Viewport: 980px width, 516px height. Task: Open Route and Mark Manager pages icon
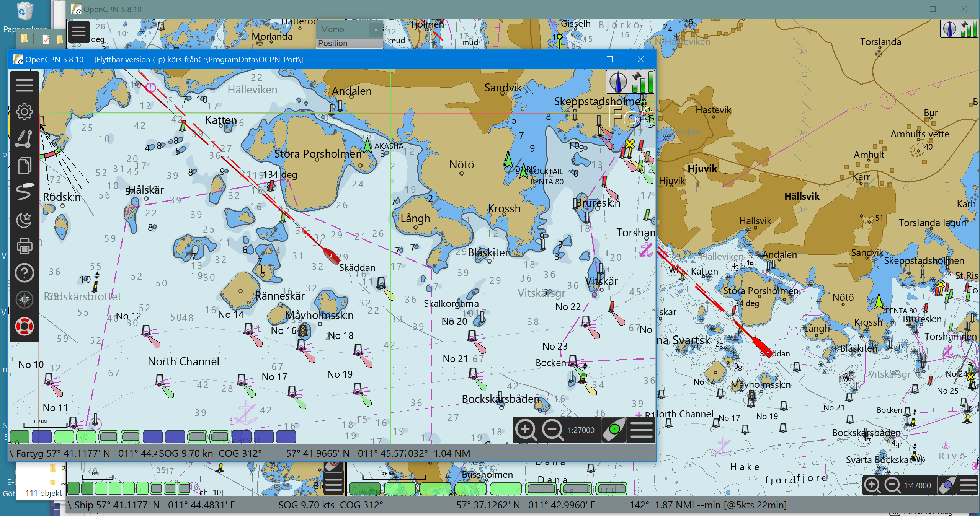pos(24,166)
